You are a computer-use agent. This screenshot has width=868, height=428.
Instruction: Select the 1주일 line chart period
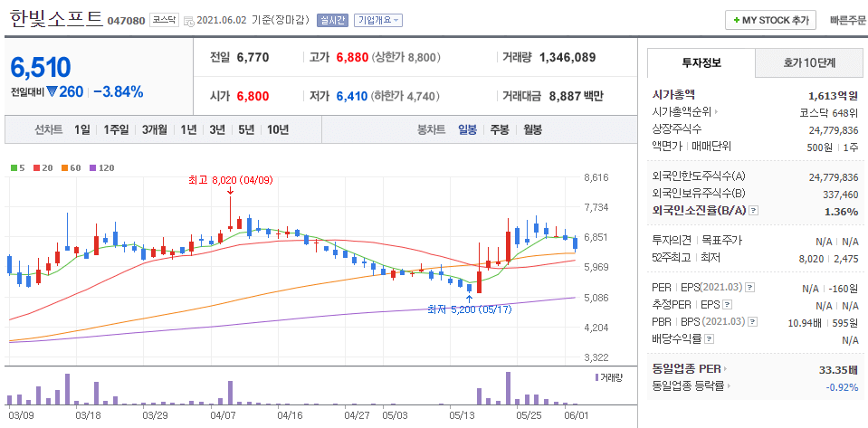click(x=116, y=130)
